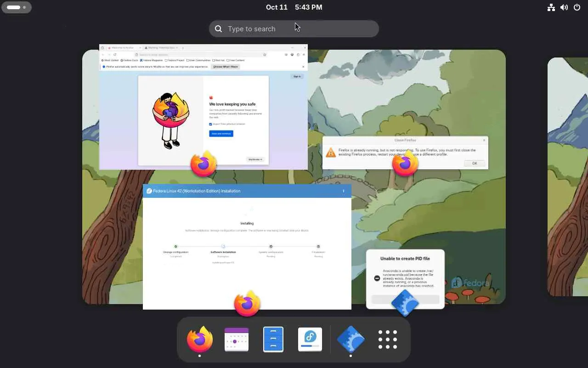Open the Firefox extensions toolbar icon
The height and width of the screenshot is (368, 588).
tap(298, 55)
